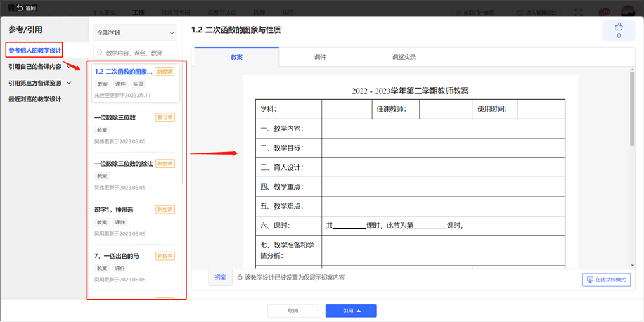Open the 引用 button dropdown arrow
The width and height of the screenshot is (644, 322).
[x=359, y=311]
